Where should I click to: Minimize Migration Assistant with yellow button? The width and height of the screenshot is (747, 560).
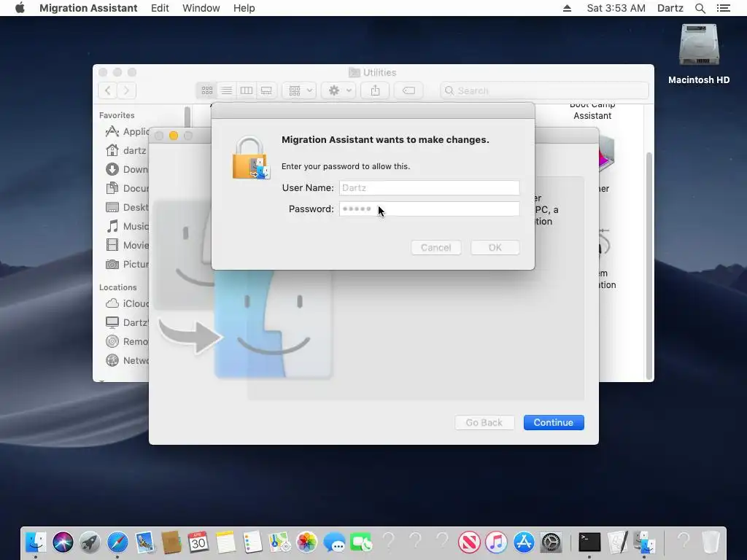174,136
